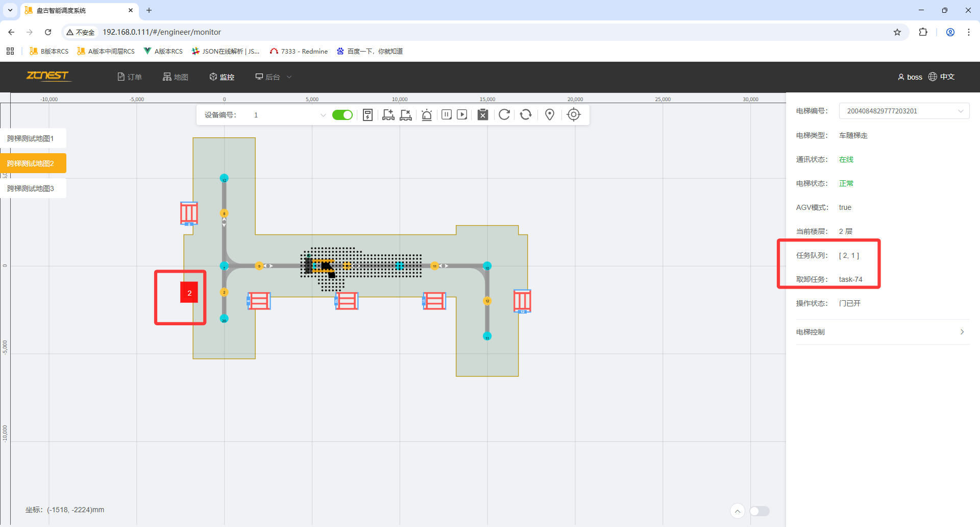Open the 设备编号 dropdown
Viewport: 980px width, 527px height.
tap(288, 115)
